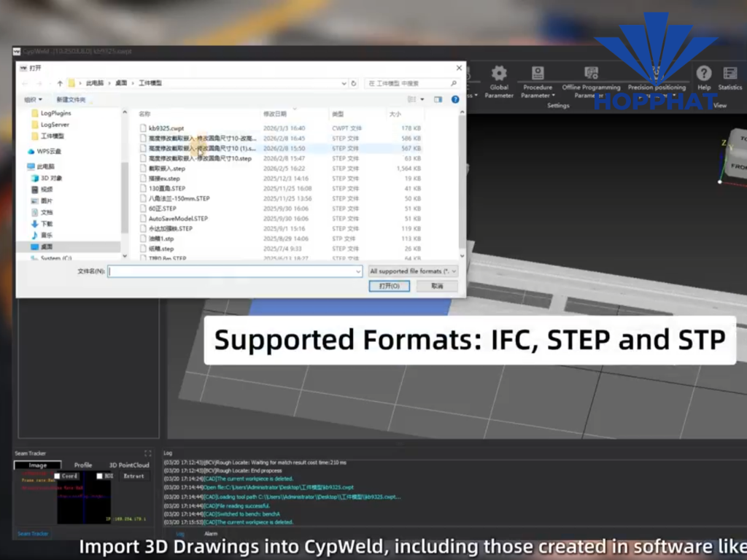Image resolution: width=747 pixels, height=560 pixels.
Task: Sort files by the Size column
Action: (x=395, y=114)
